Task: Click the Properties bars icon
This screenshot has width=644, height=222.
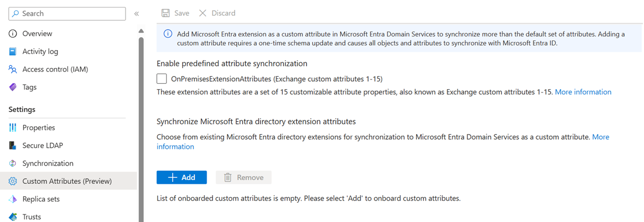Action: point(13,128)
